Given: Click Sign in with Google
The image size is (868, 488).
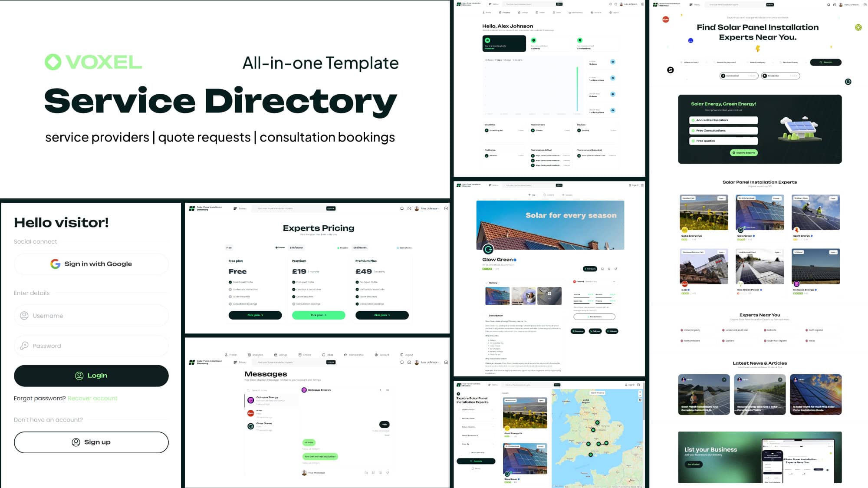Looking at the screenshot, I should point(91,264).
